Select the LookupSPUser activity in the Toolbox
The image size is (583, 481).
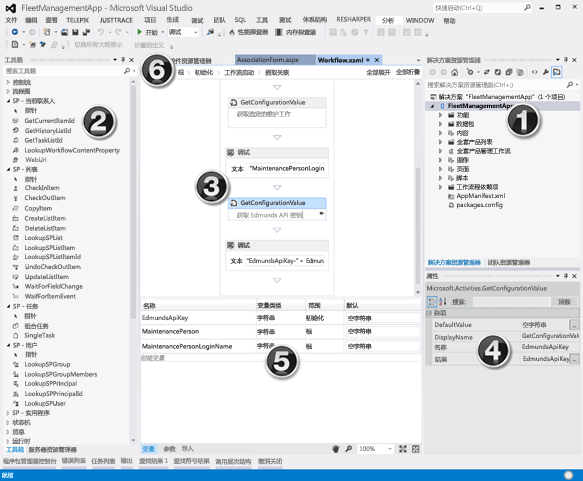coord(45,403)
